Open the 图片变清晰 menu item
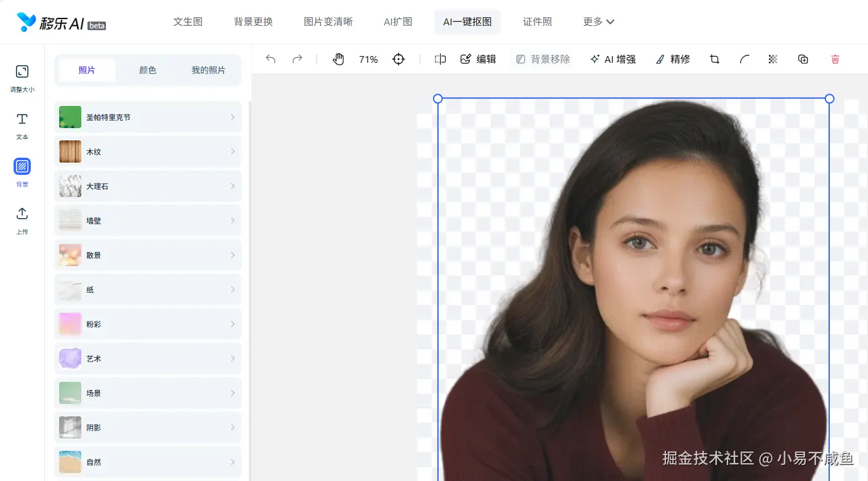 point(328,22)
